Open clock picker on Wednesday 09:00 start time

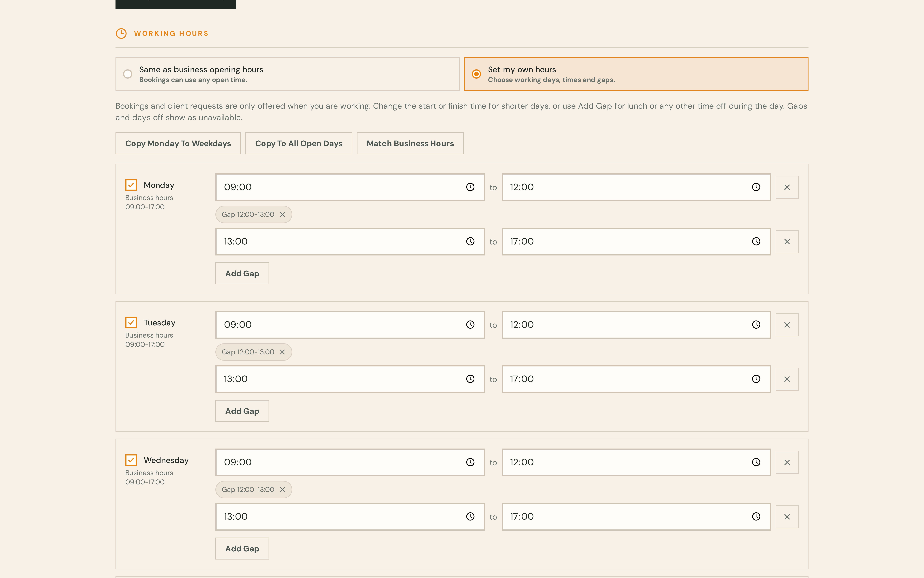click(470, 462)
